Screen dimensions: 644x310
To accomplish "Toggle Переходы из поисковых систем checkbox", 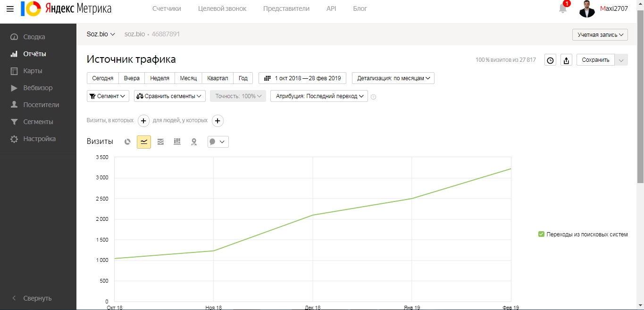I will [x=541, y=234].
